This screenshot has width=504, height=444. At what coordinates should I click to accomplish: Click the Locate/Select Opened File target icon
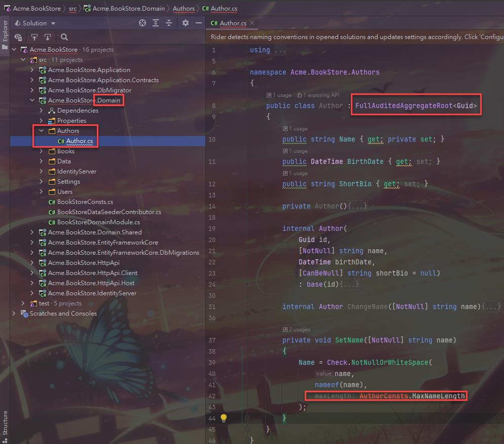coord(142,23)
